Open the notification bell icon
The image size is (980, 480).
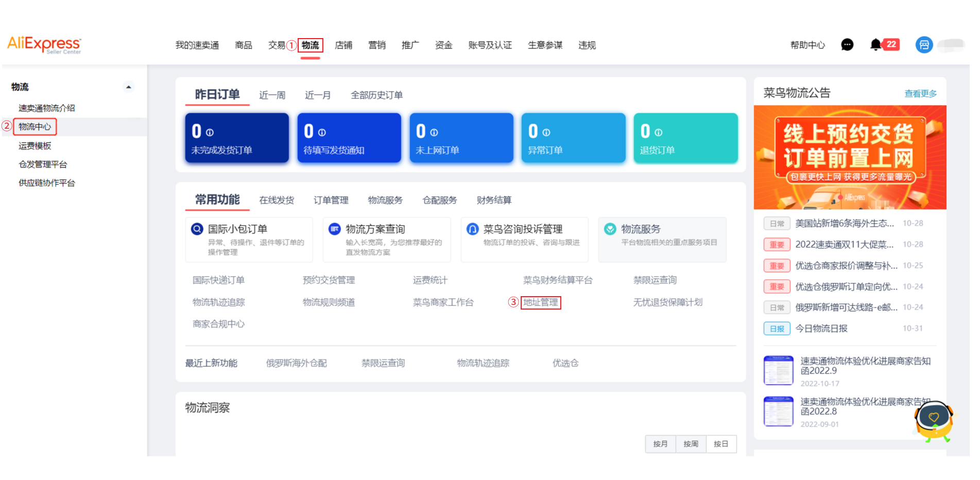tap(875, 45)
